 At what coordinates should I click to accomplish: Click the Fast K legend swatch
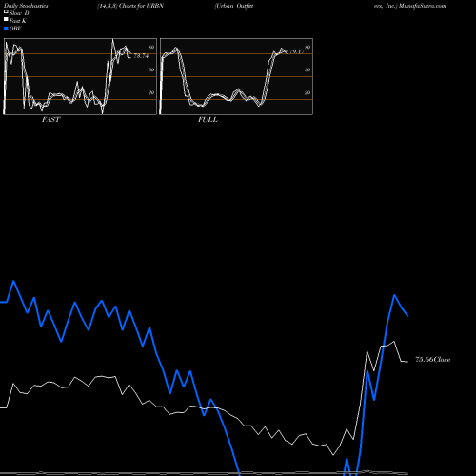point(6,20)
